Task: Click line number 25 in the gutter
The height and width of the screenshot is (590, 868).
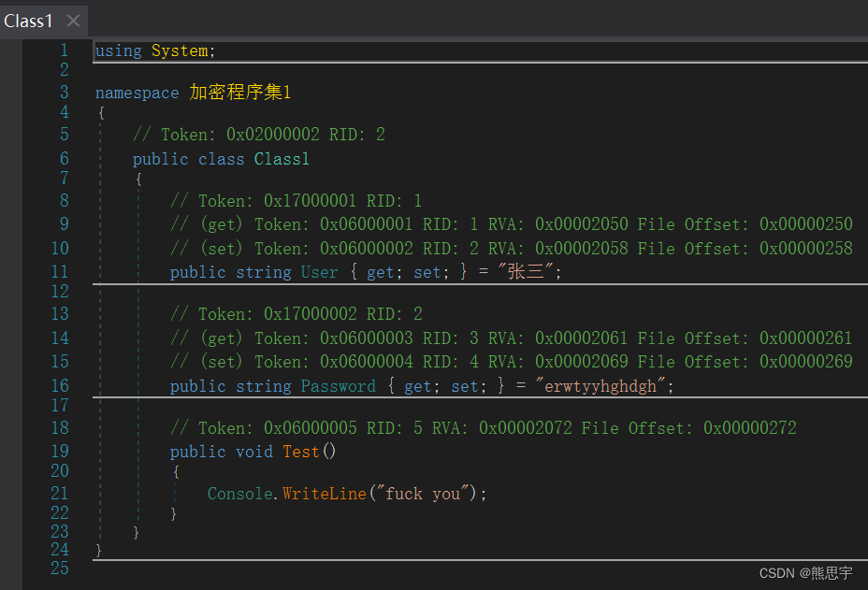Action: click(60, 568)
